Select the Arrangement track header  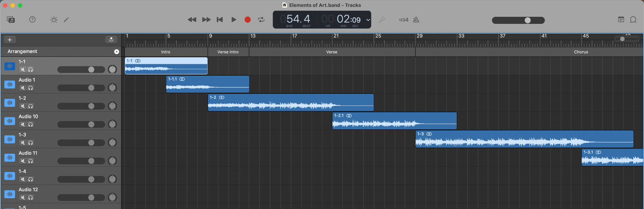tap(61, 51)
